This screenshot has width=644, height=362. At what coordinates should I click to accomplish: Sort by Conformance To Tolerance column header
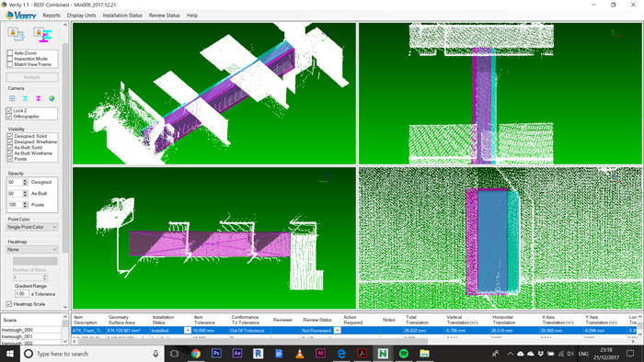[x=246, y=320]
